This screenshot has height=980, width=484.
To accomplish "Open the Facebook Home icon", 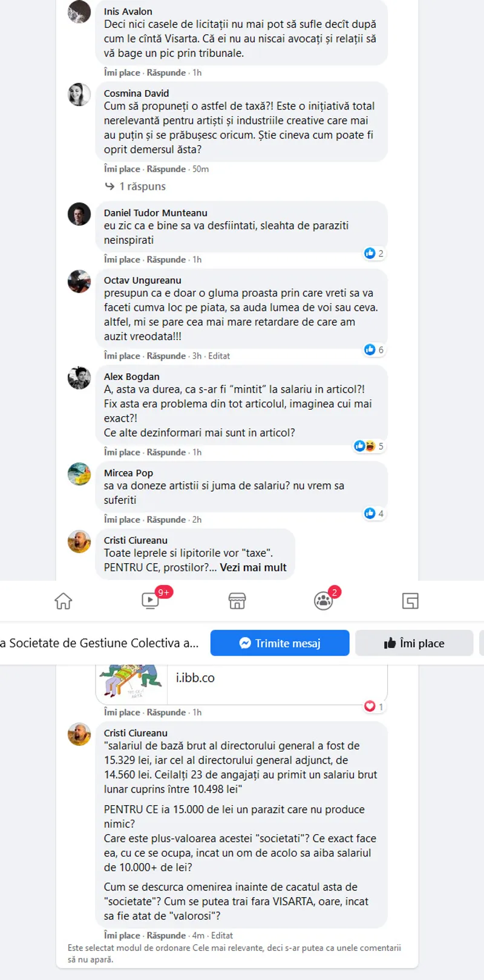I will click(x=64, y=601).
